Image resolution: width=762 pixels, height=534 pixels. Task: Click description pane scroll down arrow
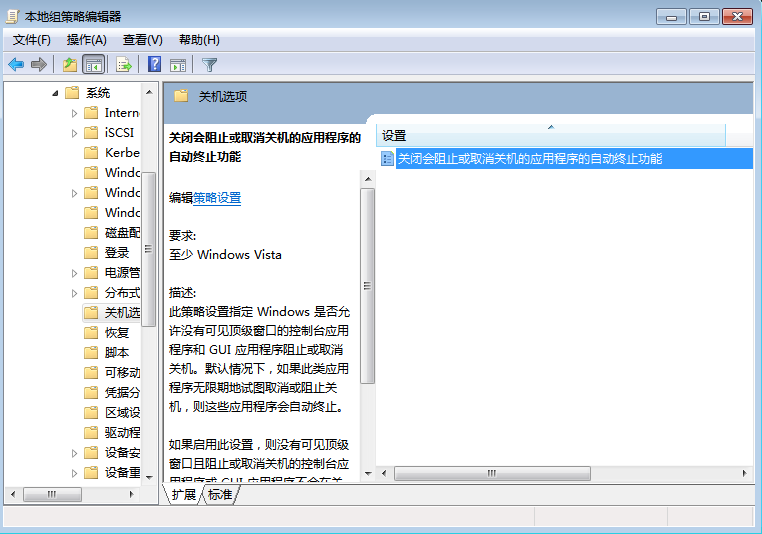(368, 473)
